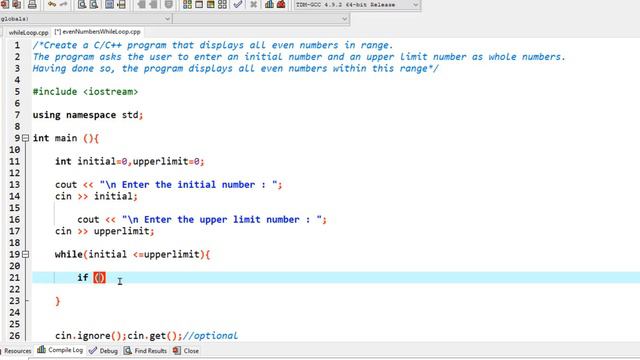
Task: Start debugging with the checkmark icon
Action: (x=238, y=4)
